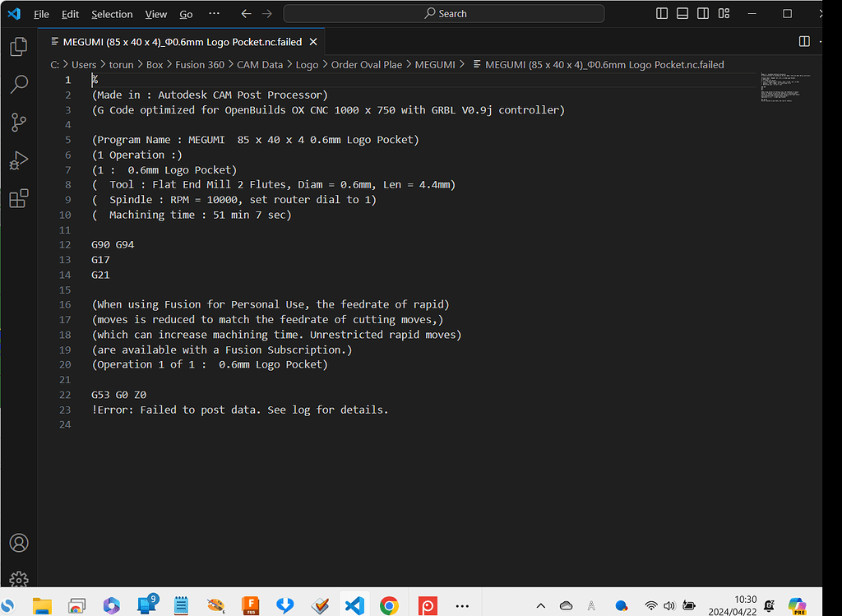Open the Logo breadcrumb
Screen dimensions: 842x616
(308, 65)
